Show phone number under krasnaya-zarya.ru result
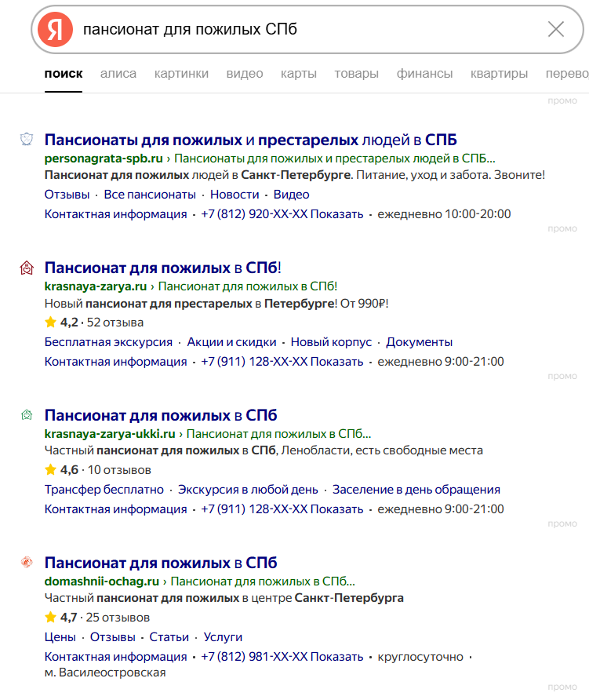Viewport: 589px width, 700px height. [282, 362]
